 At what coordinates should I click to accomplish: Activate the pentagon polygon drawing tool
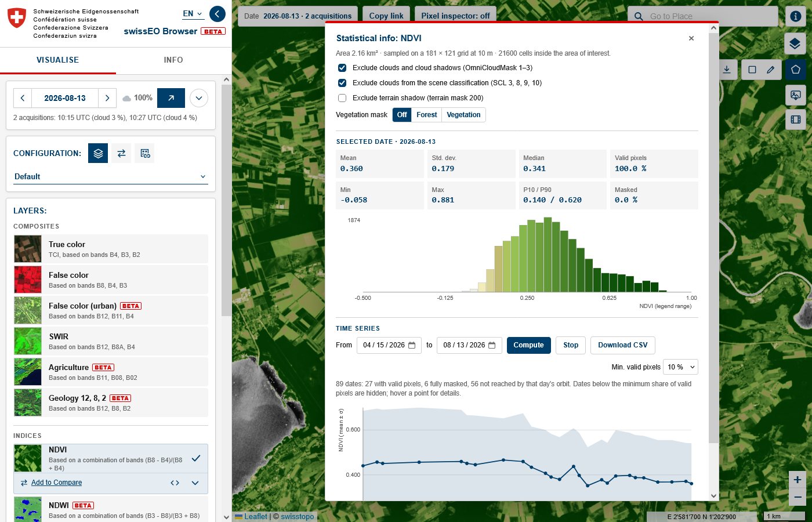click(x=796, y=70)
